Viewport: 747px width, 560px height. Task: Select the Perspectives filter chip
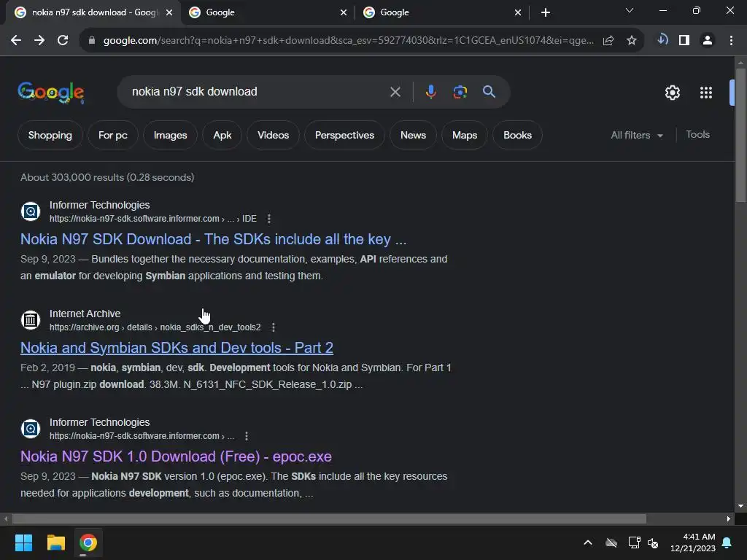point(344,135)
